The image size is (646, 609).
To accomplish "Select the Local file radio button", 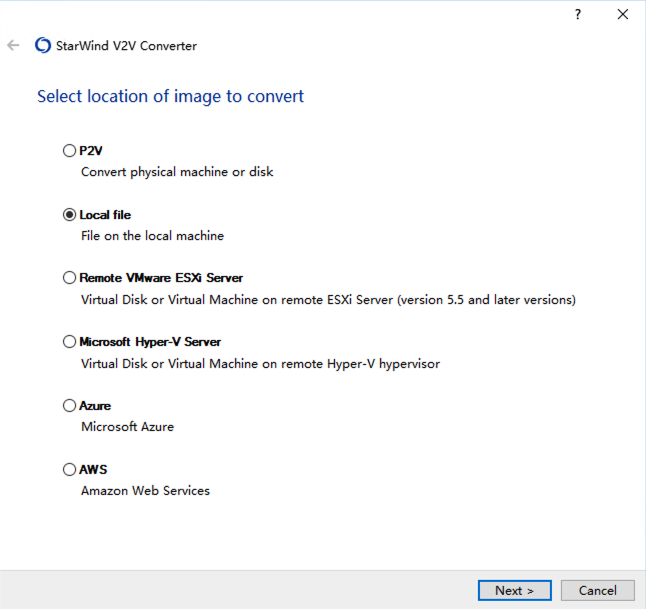I will point(69,215).
